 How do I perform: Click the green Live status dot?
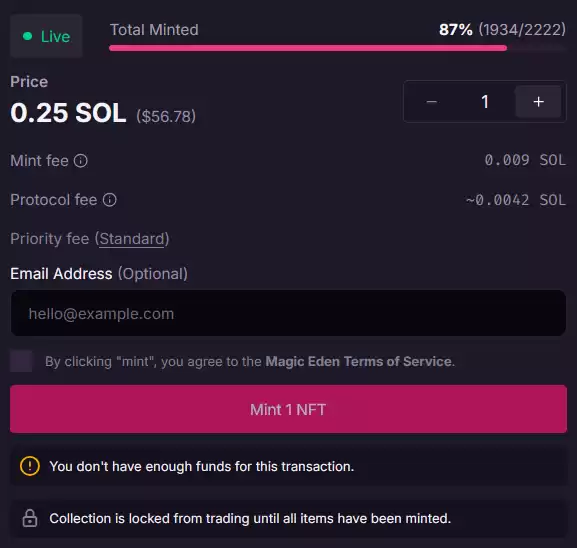click(28, 36)
